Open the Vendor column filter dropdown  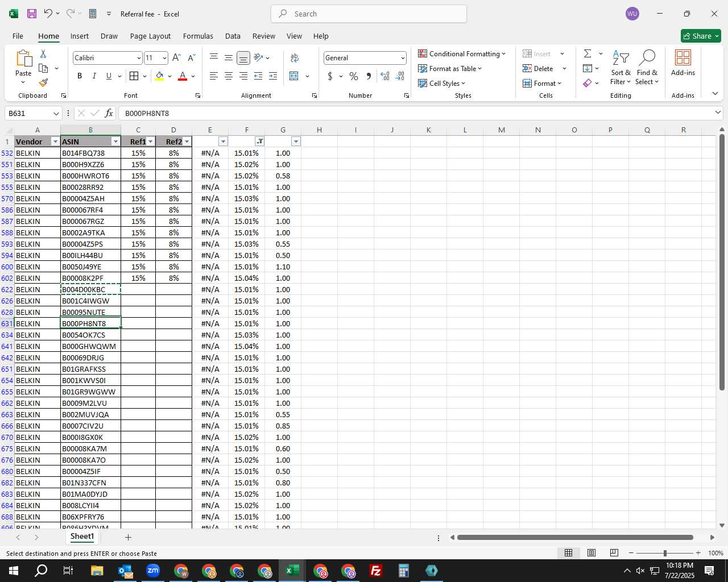[55, 142]
